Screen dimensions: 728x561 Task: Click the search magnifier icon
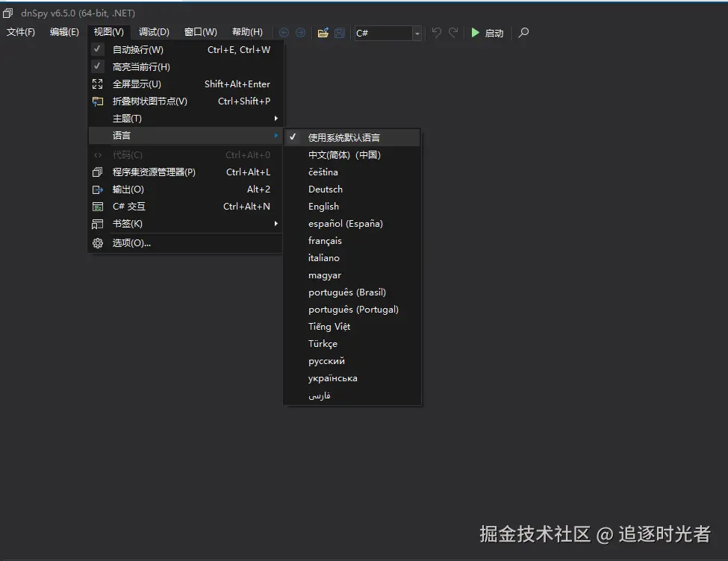[523, 33]
